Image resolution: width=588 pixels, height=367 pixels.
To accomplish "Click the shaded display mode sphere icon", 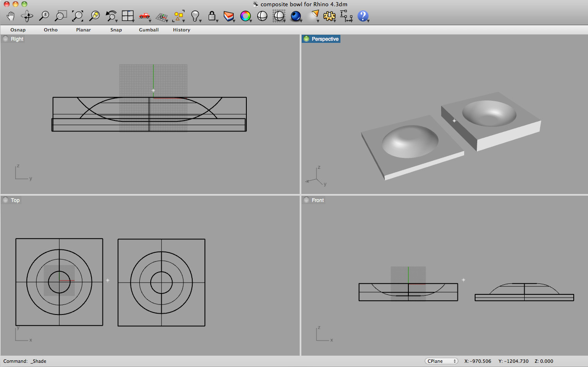I will click(x=295, y=17).
